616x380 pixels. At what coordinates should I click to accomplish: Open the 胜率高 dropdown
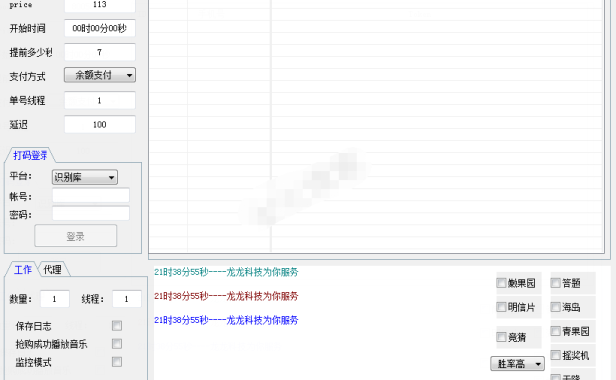tap(517, 364)
